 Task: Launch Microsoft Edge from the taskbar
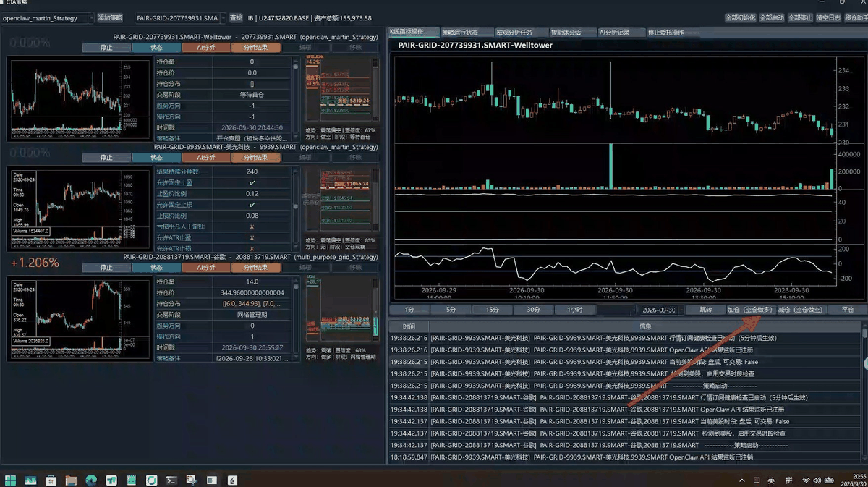point(91,480)
